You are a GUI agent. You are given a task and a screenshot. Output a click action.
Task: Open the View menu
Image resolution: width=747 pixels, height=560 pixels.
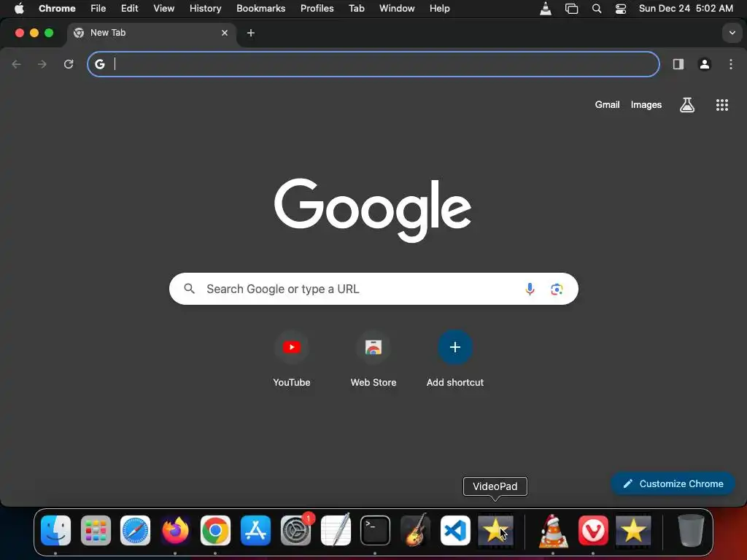click(x=164, y=9)
